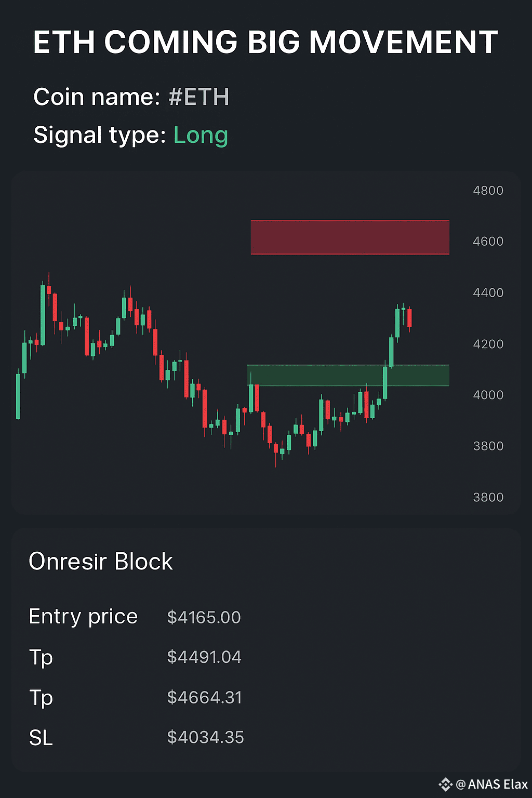Image resolution: width=532 pixels, height=798 pixels.
Task: Click the 4000 price axis label
Action: pos(488,395)
